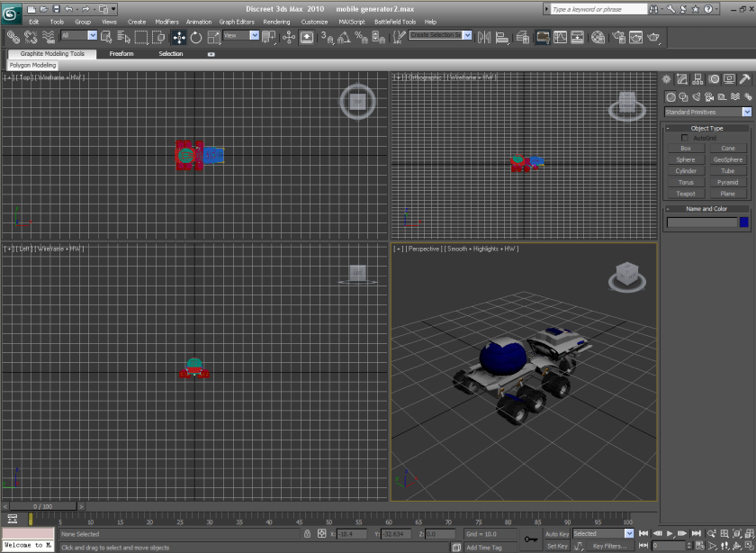Click the teapot Quick Render icon
Screen dimensions: 756x553
click(x=654, y=38)
